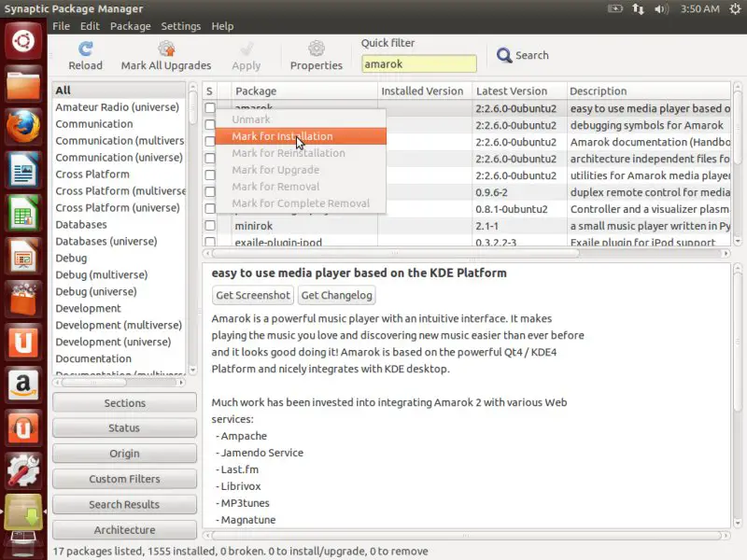Click the Search magnifier icon

coord(504,55)
